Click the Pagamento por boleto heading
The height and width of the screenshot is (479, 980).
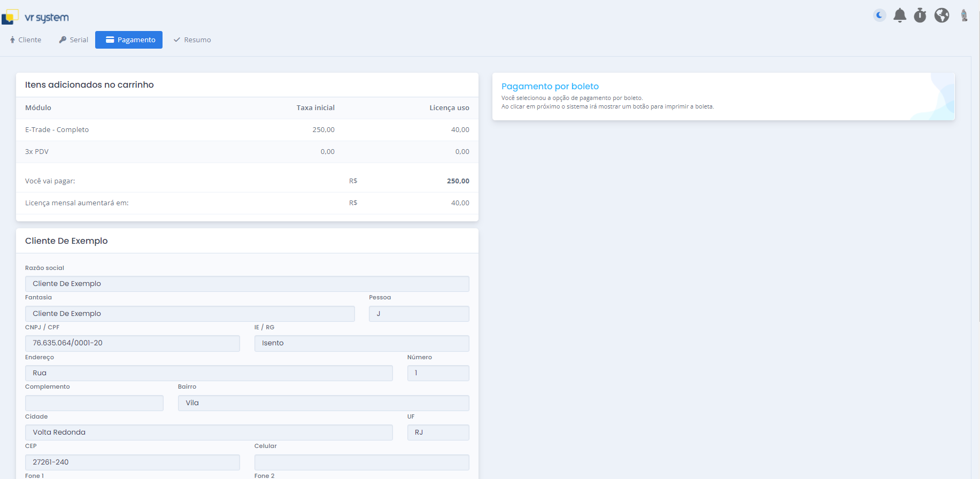coord(550,87)
